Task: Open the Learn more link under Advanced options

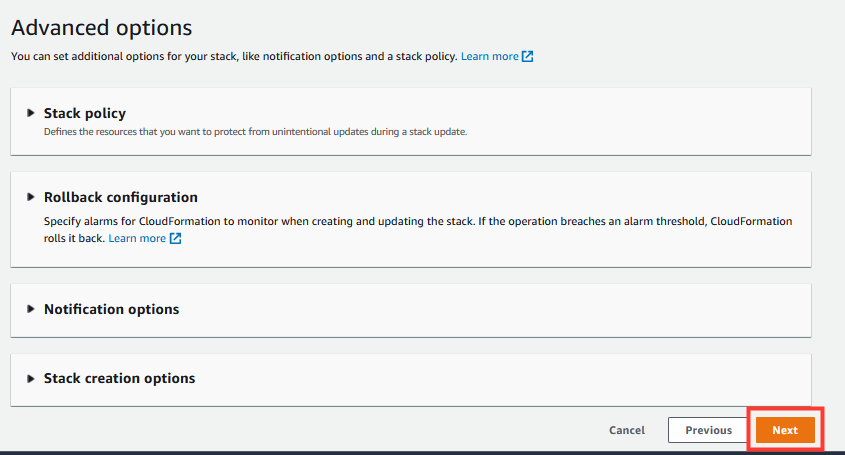Action: (x=489, y=57)
